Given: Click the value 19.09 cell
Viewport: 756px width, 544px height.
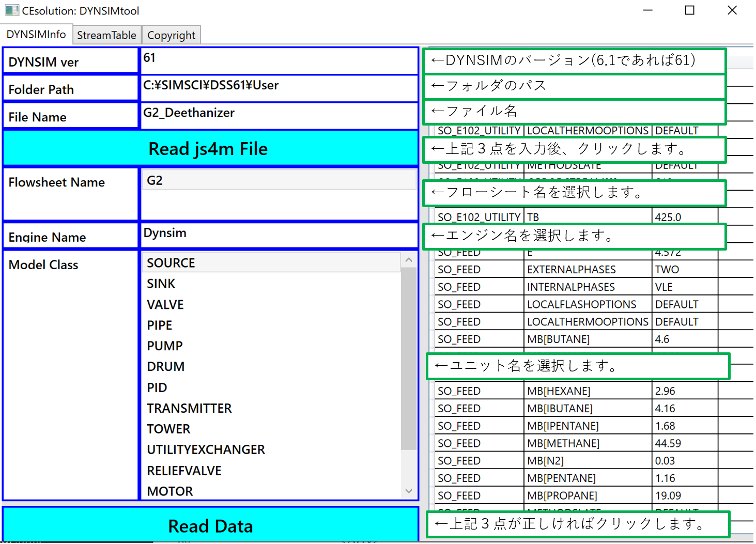Looking at the screenshot, I should (685, 495).
